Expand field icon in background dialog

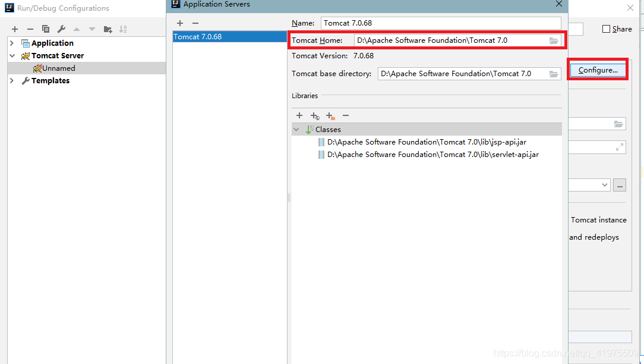[x=620, y=147]
